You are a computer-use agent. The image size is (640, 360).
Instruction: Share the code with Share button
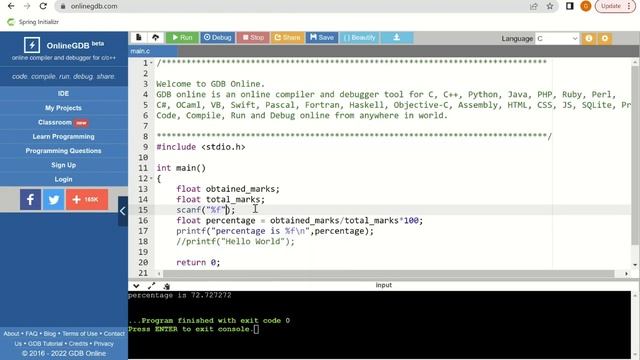click(287, 38)
